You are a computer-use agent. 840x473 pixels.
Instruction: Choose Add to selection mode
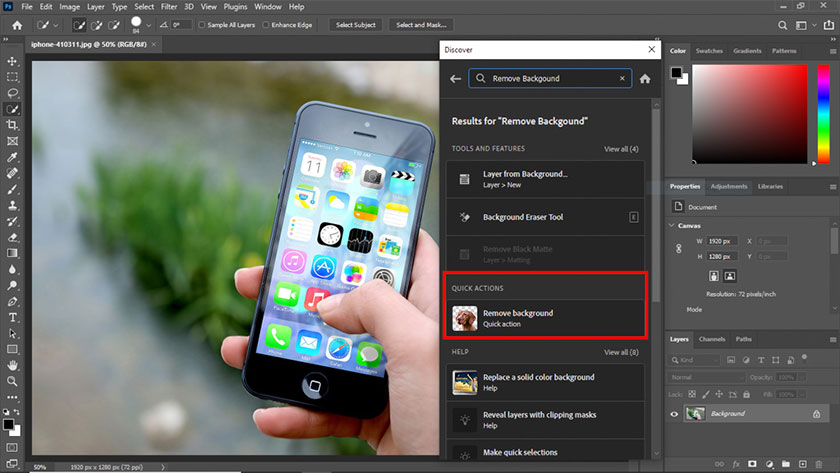[x=97, y=25]
